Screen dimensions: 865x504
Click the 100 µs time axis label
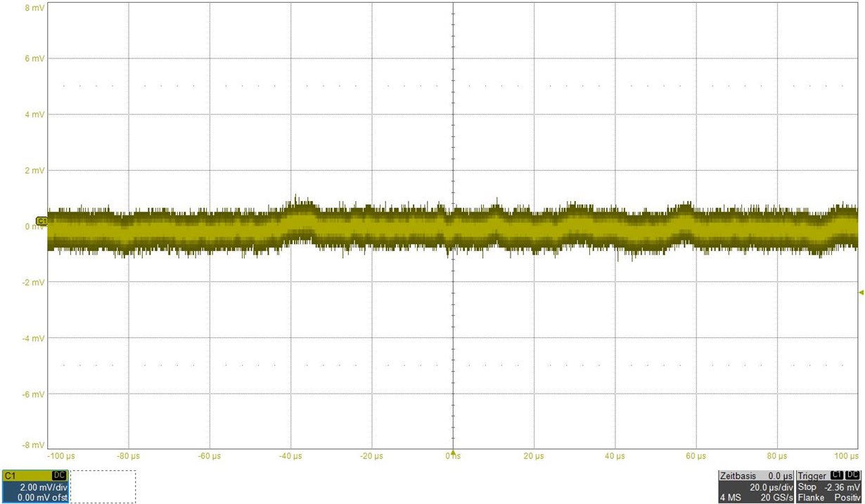847,456
